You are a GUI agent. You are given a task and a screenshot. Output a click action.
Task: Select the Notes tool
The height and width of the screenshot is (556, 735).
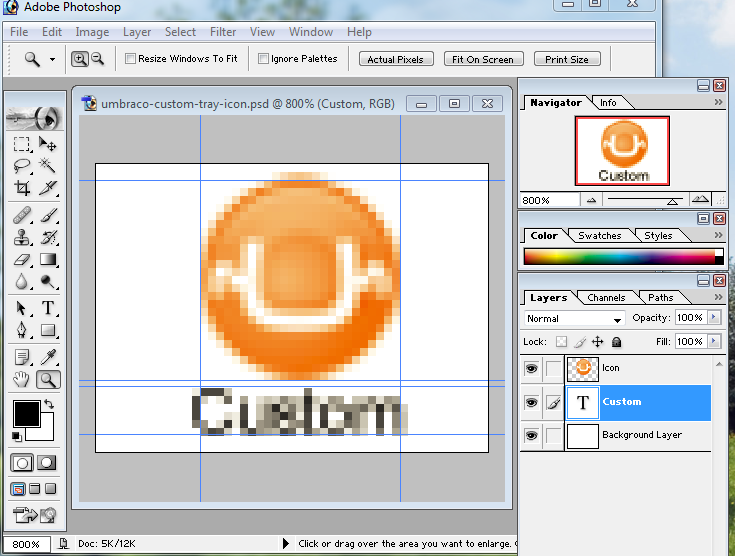point(22,357)
